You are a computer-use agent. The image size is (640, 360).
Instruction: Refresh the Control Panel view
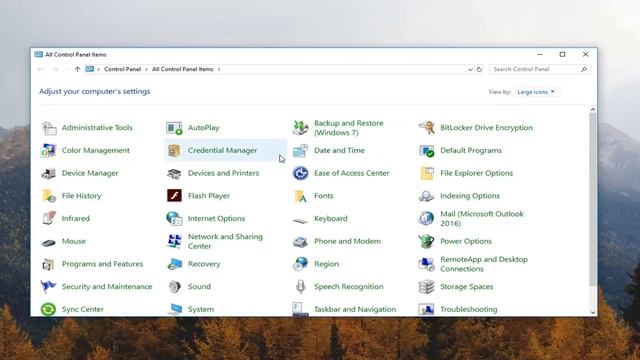[x=479, y=69]
